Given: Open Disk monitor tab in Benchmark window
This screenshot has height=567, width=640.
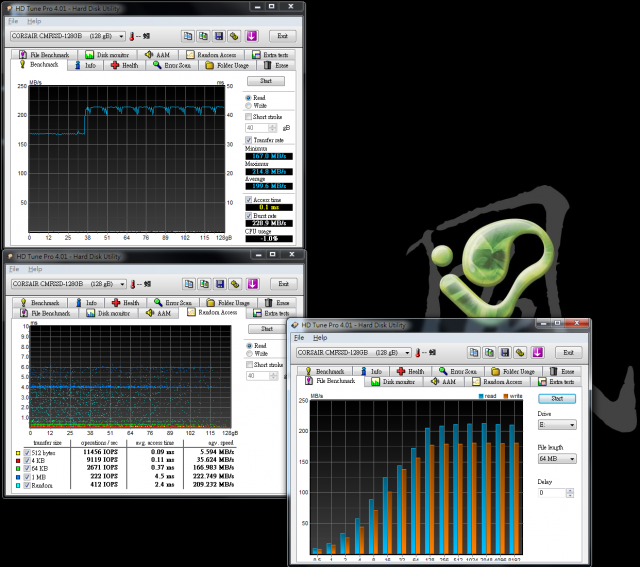Looking at the screenshot, I should (107, 55).
